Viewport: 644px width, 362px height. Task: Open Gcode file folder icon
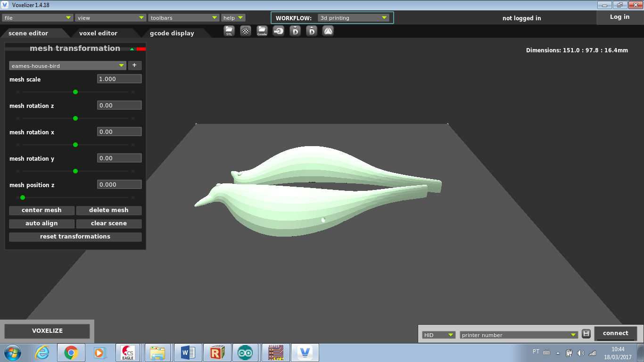[x=262, y=31]
